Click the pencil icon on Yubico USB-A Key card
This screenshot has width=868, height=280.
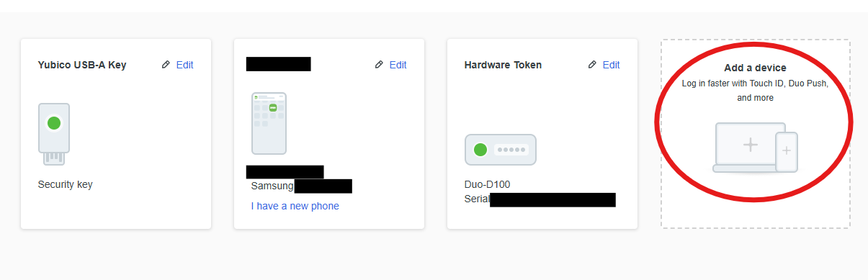point(166,65)
